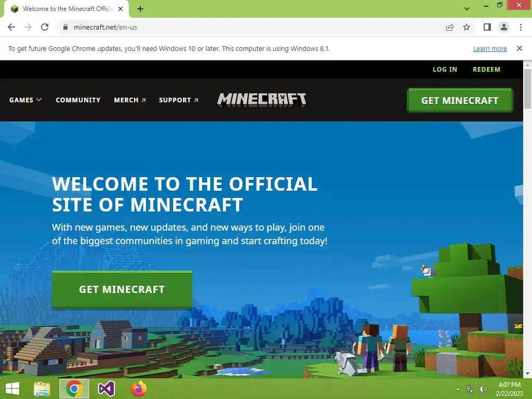Click the page vertical scrollbar thumb
This screenshot has width=532, height=399.
coord(527,89)
